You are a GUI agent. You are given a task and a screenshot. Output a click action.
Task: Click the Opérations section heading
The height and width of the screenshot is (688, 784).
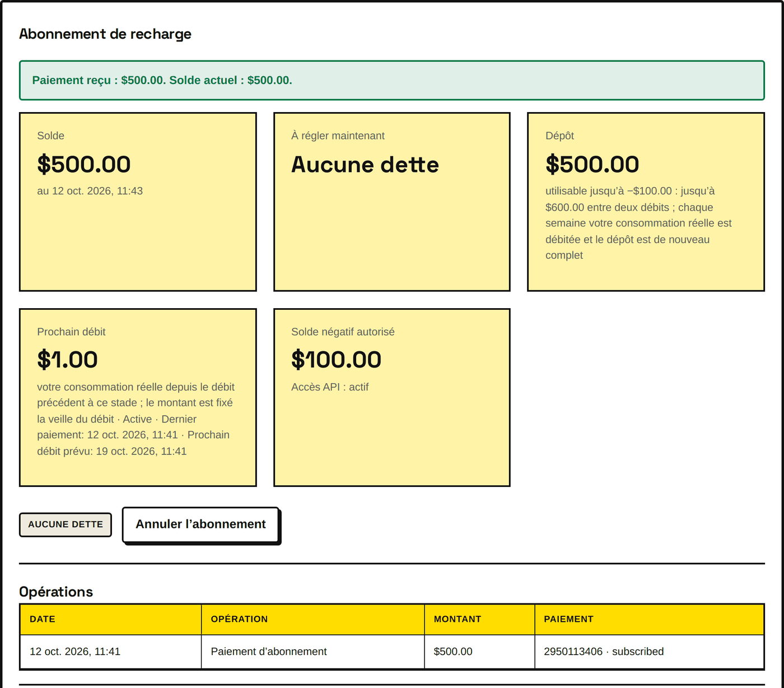56,592
